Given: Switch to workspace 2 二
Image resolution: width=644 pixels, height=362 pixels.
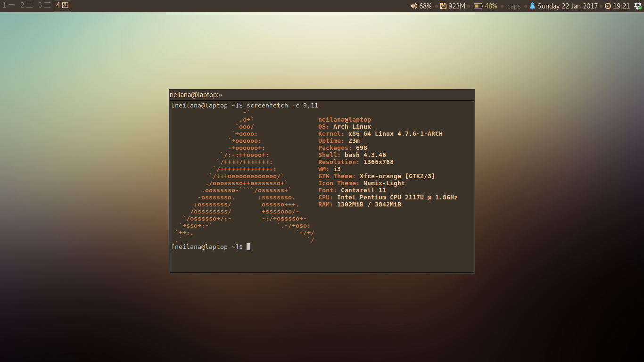Looking at the screenshot, I should [26, 6].
